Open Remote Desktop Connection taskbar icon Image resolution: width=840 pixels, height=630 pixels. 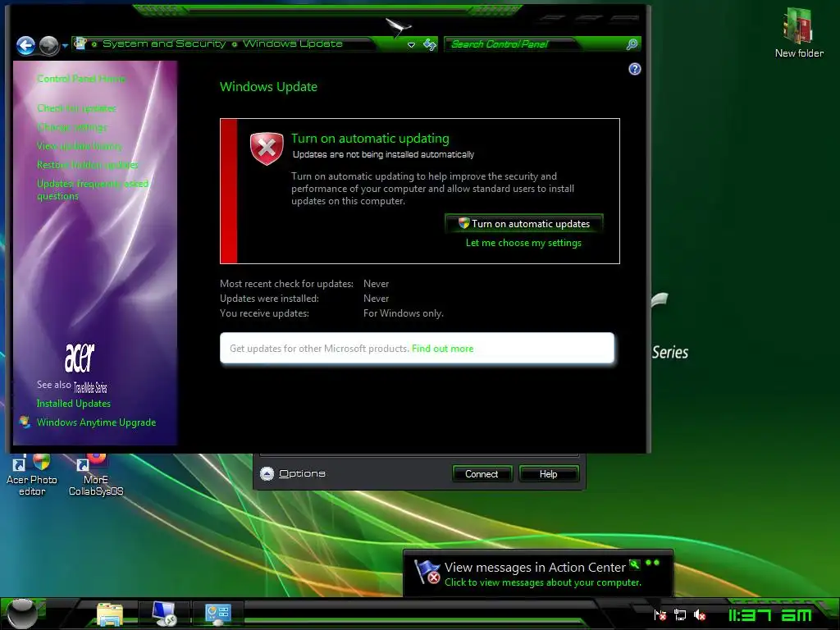[164, 614]
